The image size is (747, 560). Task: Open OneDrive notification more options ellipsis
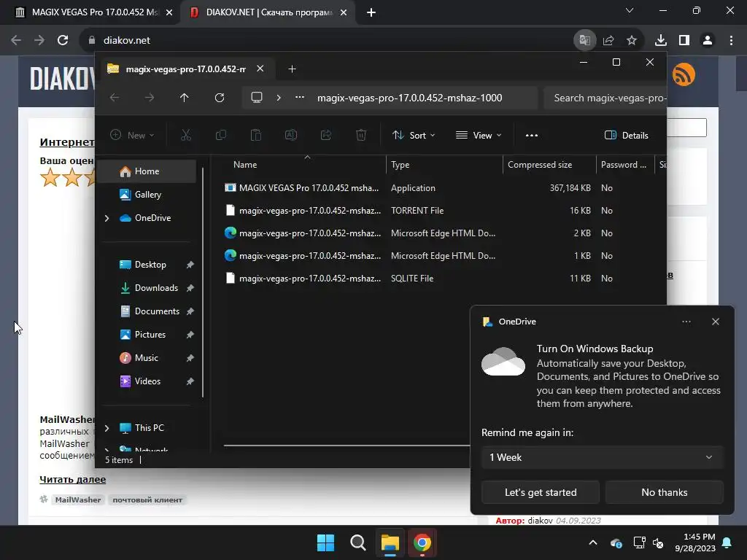(686, 322)
